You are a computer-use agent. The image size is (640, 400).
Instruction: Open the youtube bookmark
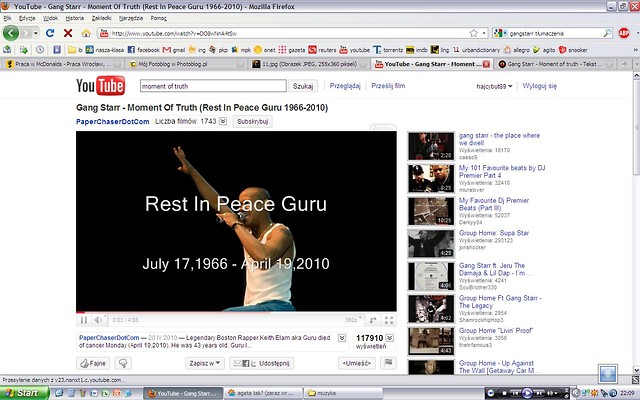[x=355, y=50]
